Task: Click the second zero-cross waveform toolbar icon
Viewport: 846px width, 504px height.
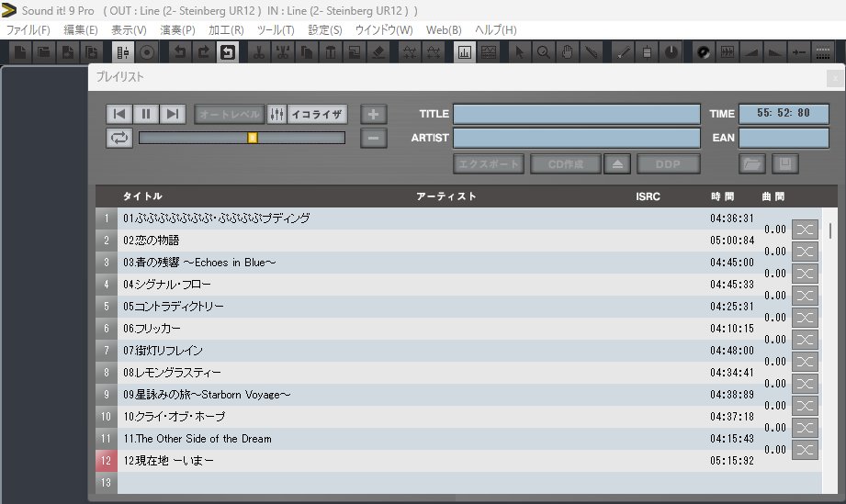Action: coord(434,52)
